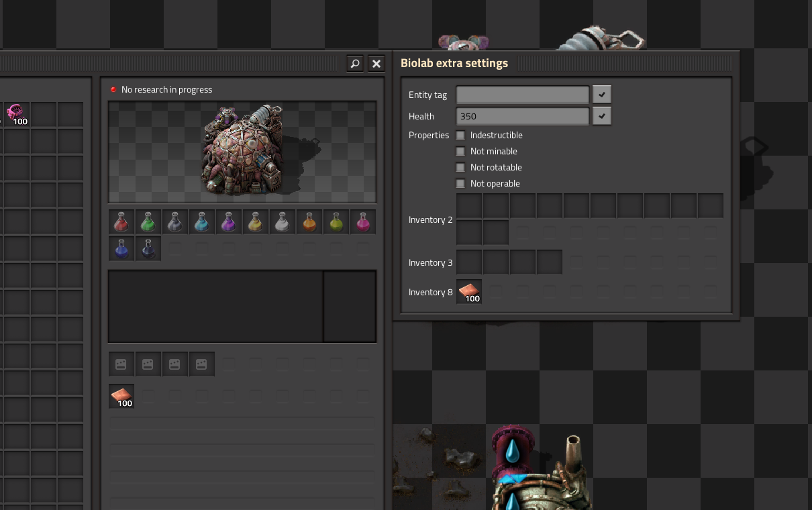The image size is (812, 510).
Task: Select the white space science pack slot
Action: click(283, 222)
